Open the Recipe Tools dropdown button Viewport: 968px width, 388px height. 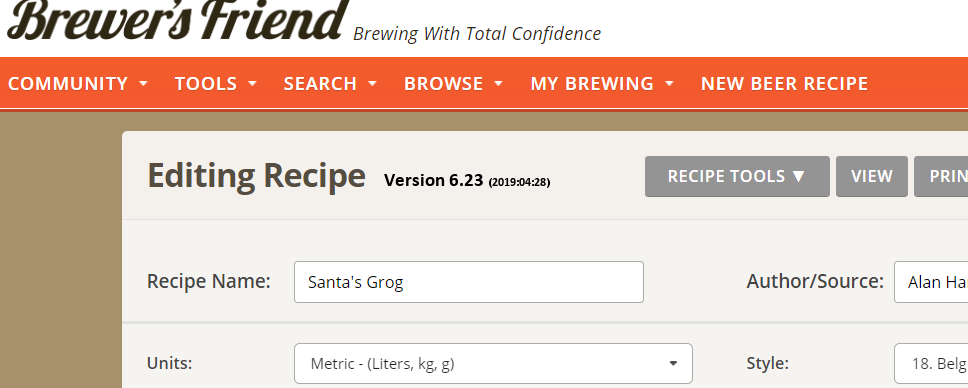[x=737, y=177]
